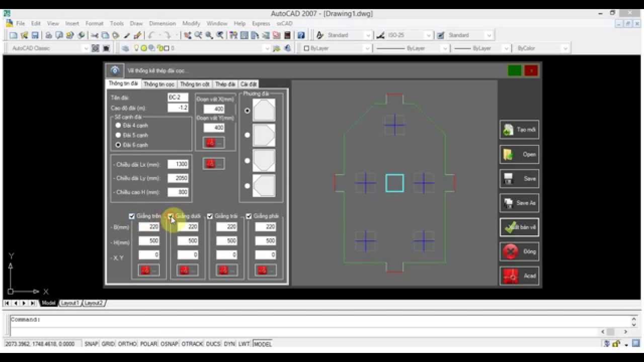
Task: Click the Xuất bản vẽ button
Action: (519, 227)
